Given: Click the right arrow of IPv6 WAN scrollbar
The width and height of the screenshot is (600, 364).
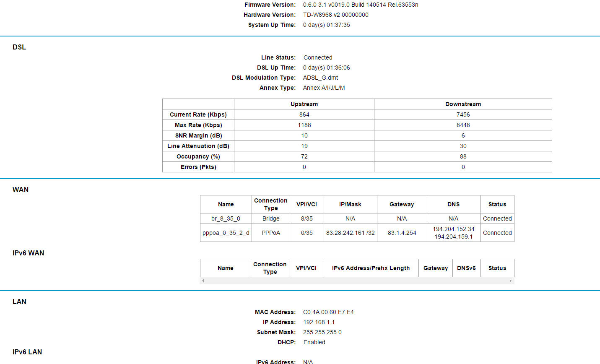Looking at the screenshot, I should pos(510,281).
